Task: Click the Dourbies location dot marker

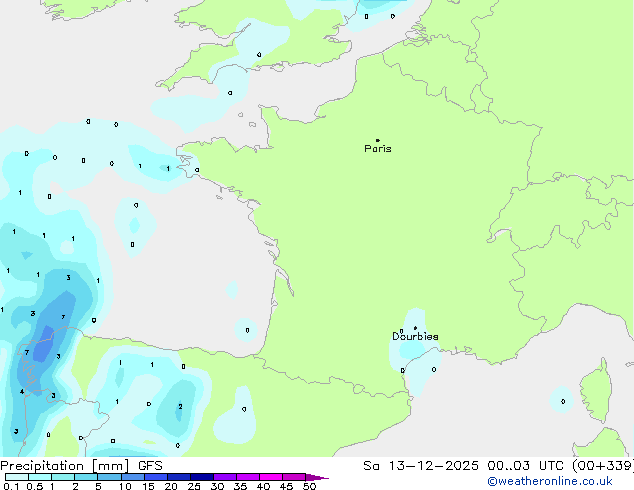Action: click(x=415, y=328)
